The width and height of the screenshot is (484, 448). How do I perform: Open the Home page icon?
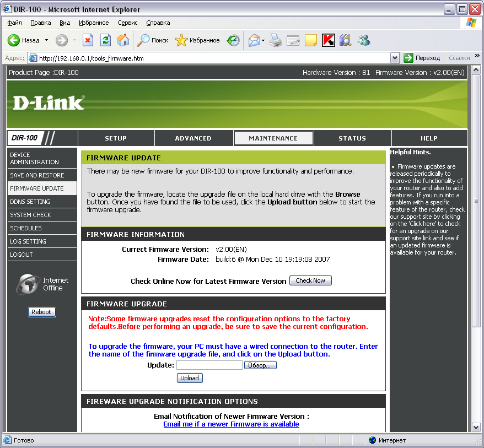coord(123,40)
